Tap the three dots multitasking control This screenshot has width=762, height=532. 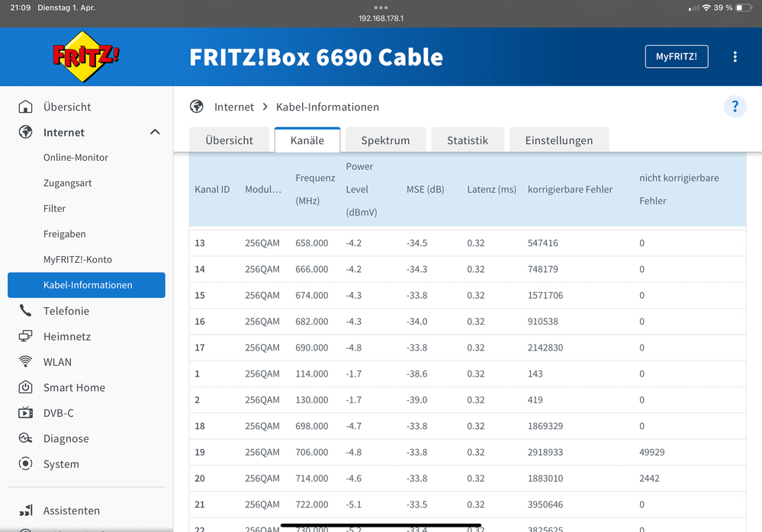point(381,8)
